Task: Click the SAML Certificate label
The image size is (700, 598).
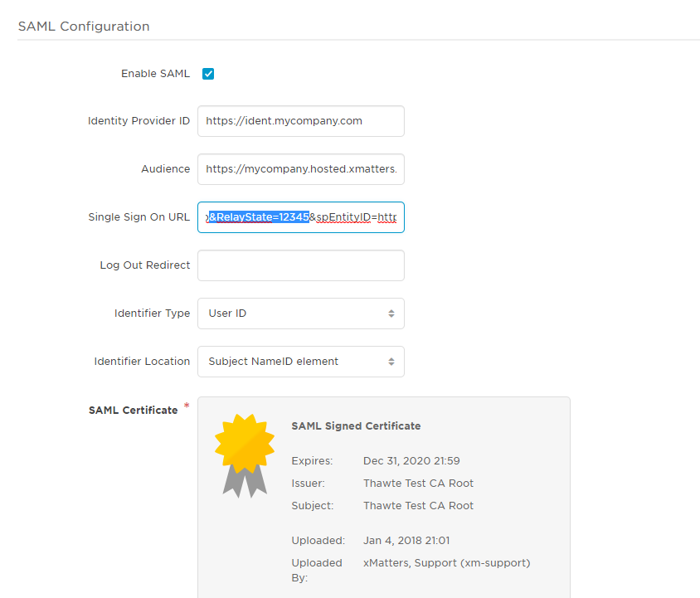Action: pos(133,410)
